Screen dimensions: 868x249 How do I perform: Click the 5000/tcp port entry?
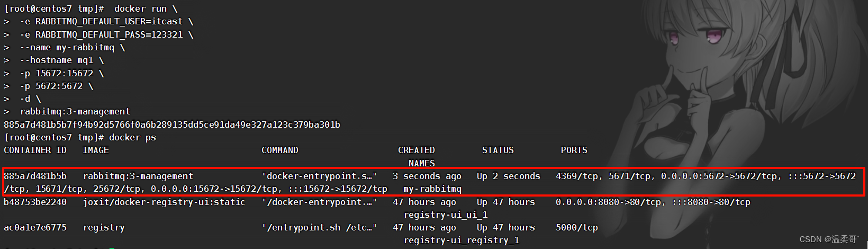[577, 227]
